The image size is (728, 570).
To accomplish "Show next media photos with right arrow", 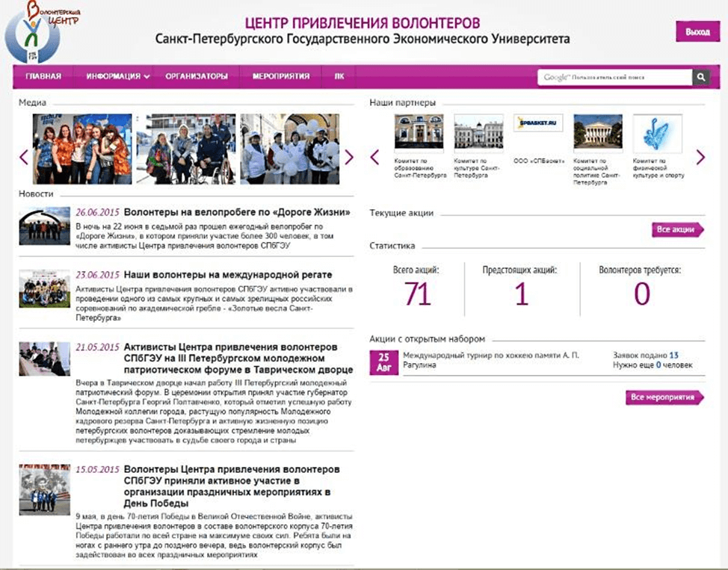I will [349, 158].
